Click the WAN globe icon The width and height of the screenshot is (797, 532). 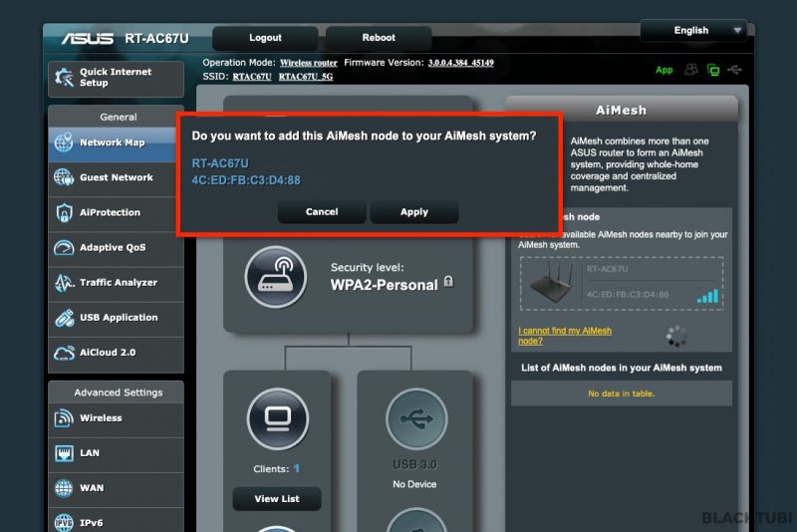tap(64, 488)
